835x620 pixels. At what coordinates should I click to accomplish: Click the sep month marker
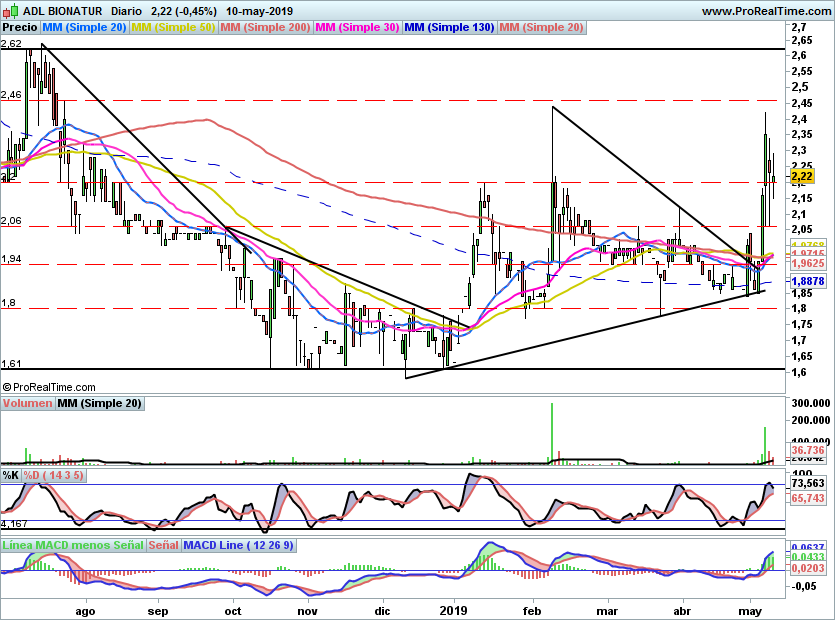click(158, 611)
